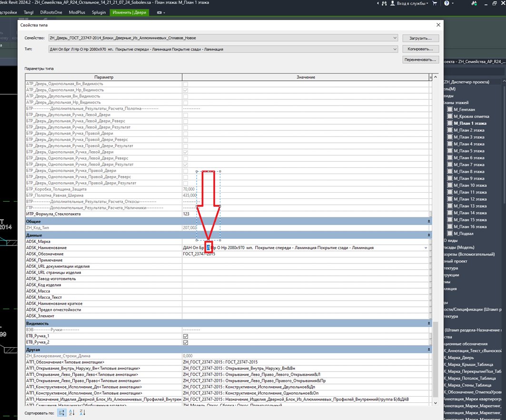Click the view icon beside М_План 2 этажа
The height and width of the screenshot is (420, 506).
coord(450,130)
